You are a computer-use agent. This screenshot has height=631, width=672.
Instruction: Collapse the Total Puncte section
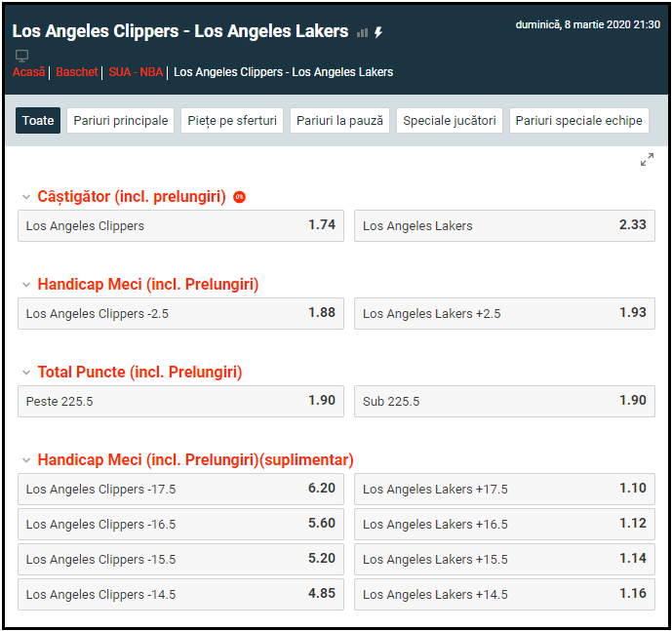coord(26,373)
